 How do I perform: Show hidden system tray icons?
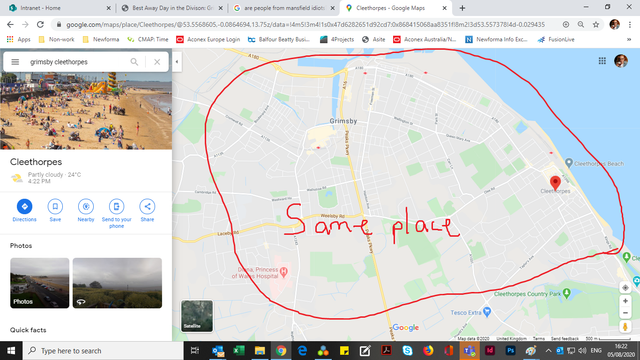(x=548, y=351)
